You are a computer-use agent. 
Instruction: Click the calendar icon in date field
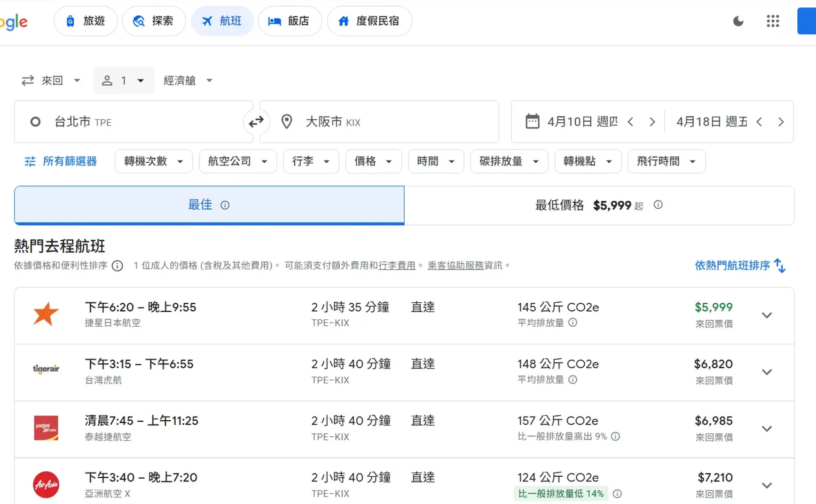pyautogui.click(x=532, y=122)
